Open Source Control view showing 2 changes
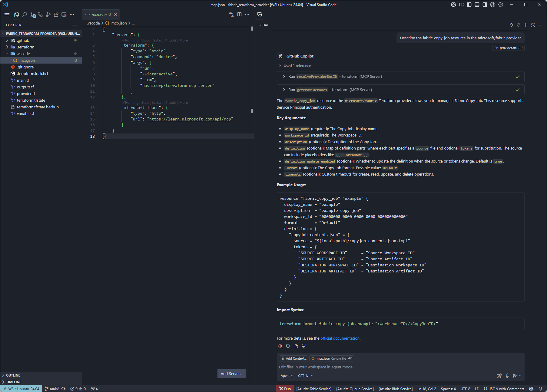Viewport: 547px width, 392px height. [x=33, y=14]
